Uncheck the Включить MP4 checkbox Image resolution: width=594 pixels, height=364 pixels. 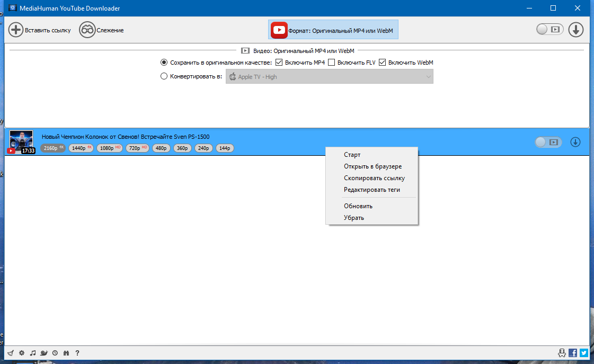pyautogui.click(x=279, y=63)
